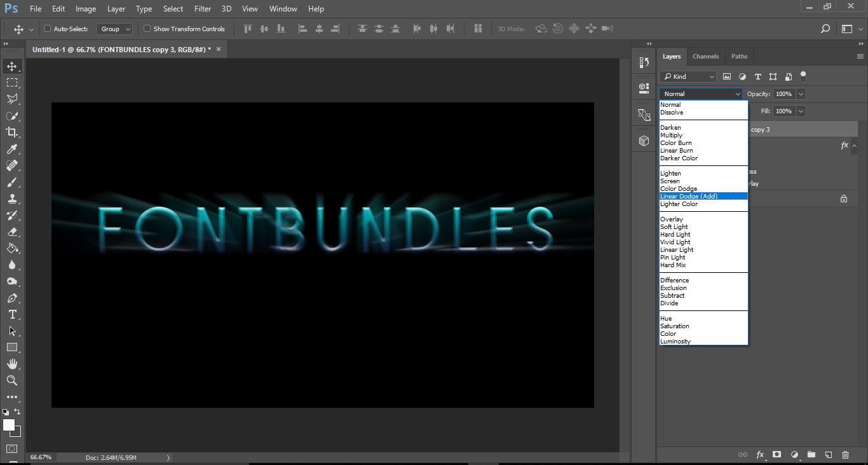Toggle layer filtering on/off switch
Viewport: 868px width, 465px height.
click(803, 76)
